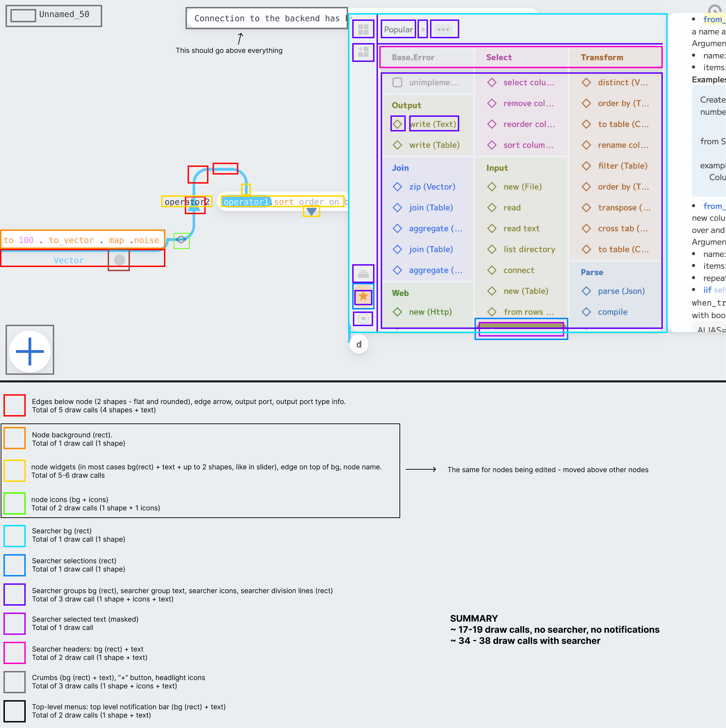
Task: Click the parse (Json) icon in Parse group
Action: [587, 291]
